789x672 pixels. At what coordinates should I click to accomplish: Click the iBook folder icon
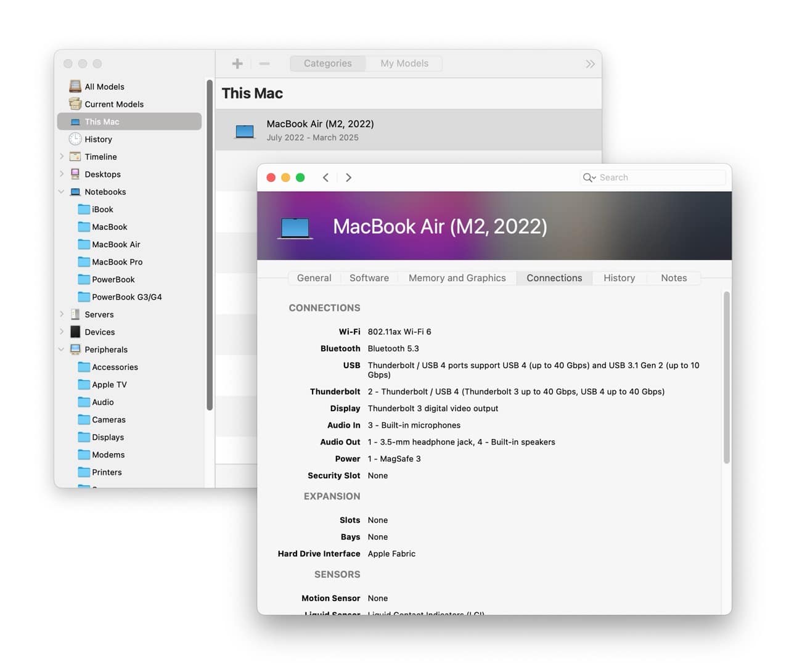point(84,209)
